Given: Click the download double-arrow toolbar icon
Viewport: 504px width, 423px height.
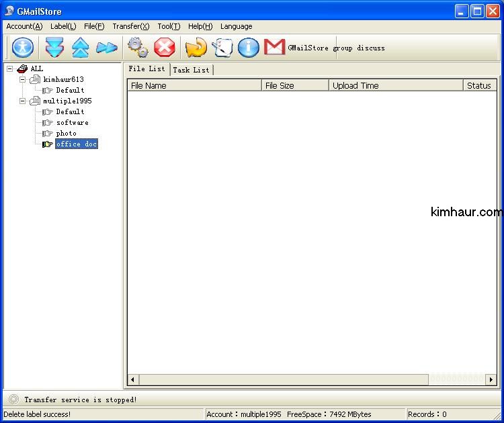Looking at the screenshot, I should click(54, 48).
